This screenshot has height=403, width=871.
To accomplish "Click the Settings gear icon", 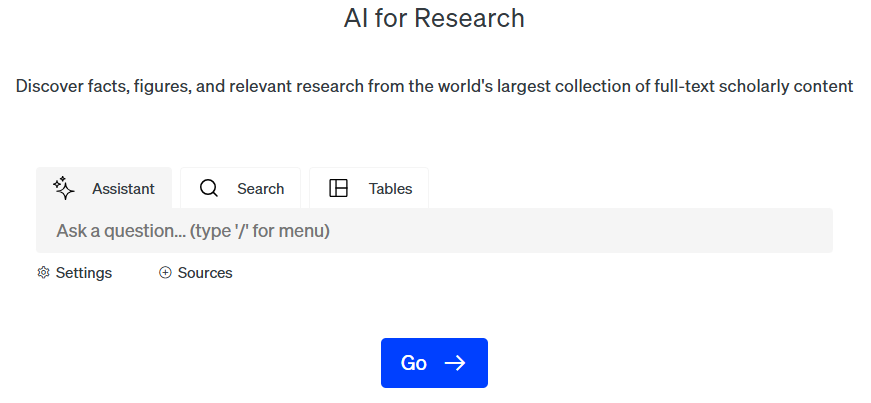I will (x=43, y=273).
